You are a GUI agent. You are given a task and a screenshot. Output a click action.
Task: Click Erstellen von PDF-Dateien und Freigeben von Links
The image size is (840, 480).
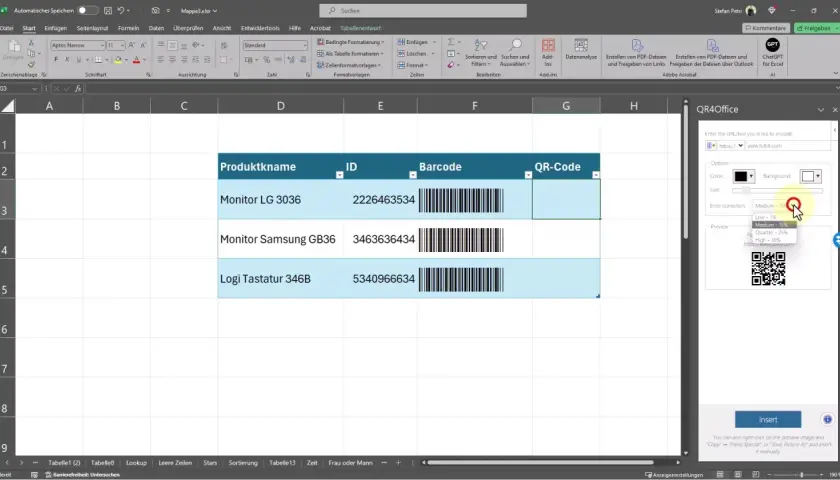point(636,52)
